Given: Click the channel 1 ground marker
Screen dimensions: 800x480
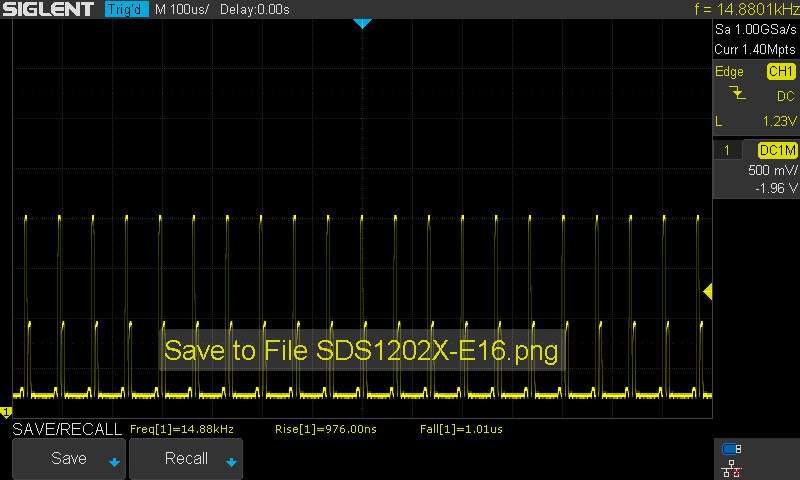Looking at the screenshot, I should click(x=6, y=412).
